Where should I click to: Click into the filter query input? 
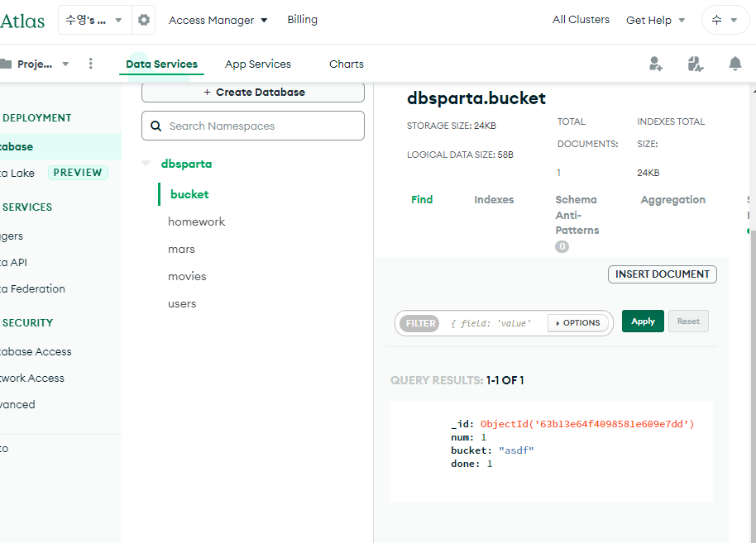(494, 323)
